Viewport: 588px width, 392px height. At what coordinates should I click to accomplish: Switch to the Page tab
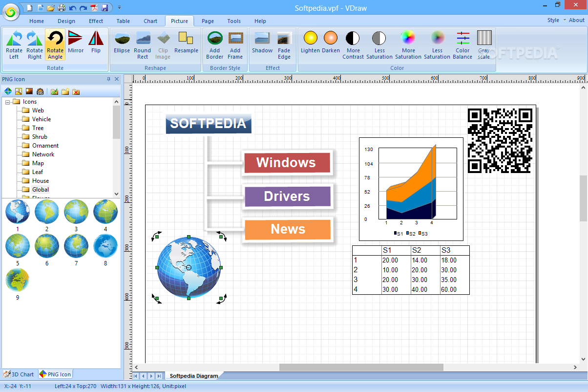point(208,21)
